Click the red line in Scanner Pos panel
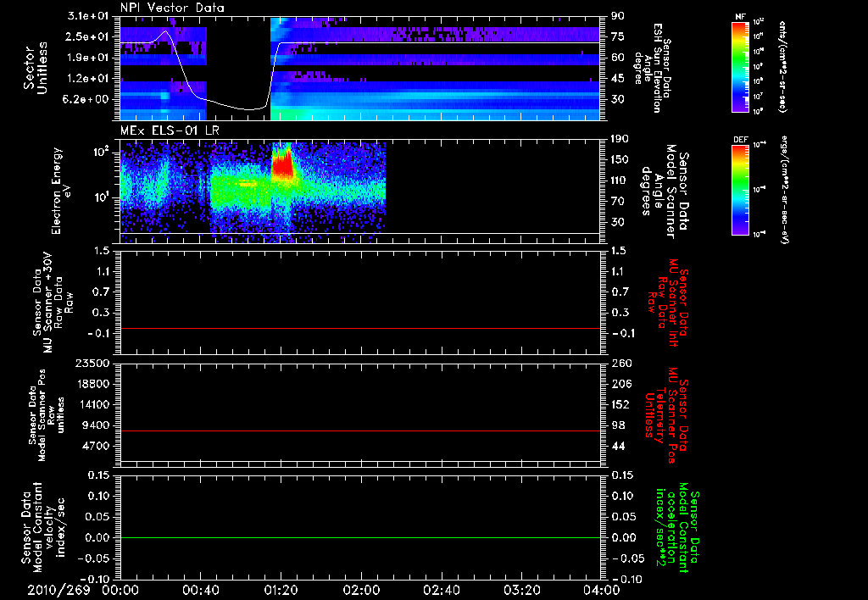 [359, 431]
